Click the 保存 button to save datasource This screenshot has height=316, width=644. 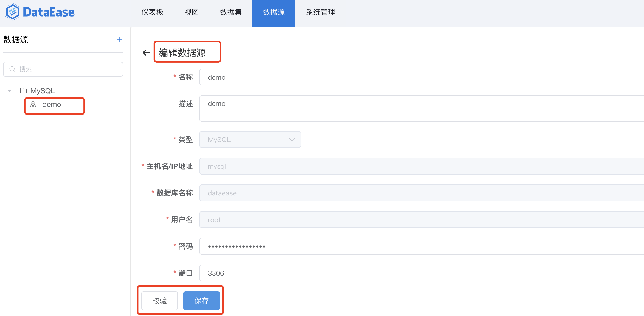(x=201, y=301)
